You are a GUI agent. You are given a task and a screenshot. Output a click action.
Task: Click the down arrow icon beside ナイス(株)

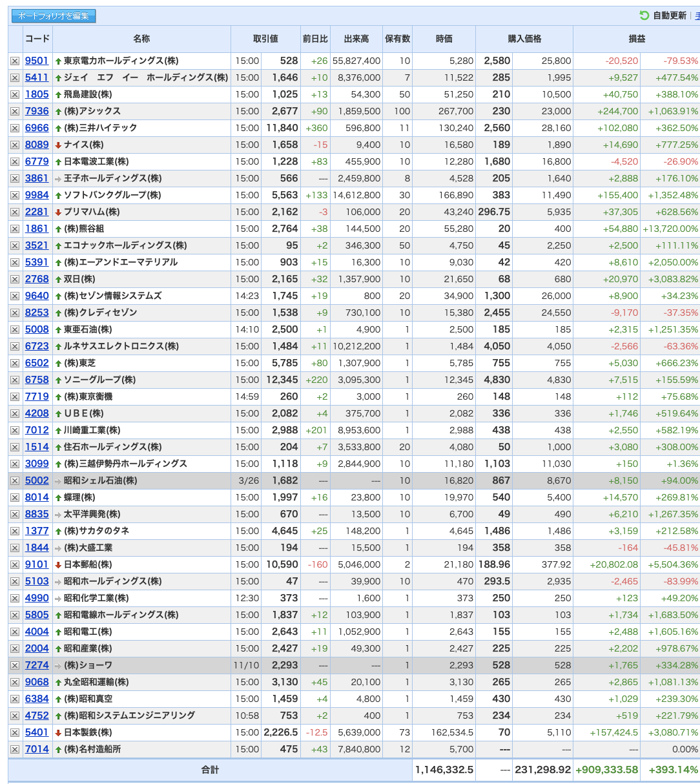click(x=58, y=145)
